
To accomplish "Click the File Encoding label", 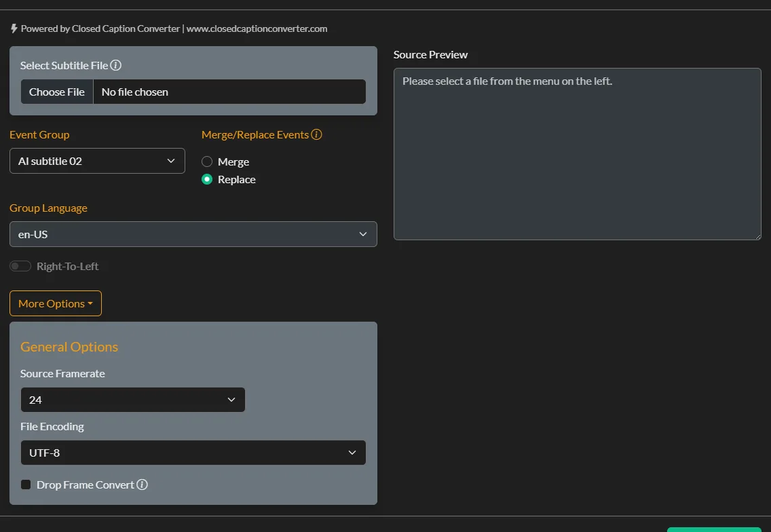I will coord(52,426).
